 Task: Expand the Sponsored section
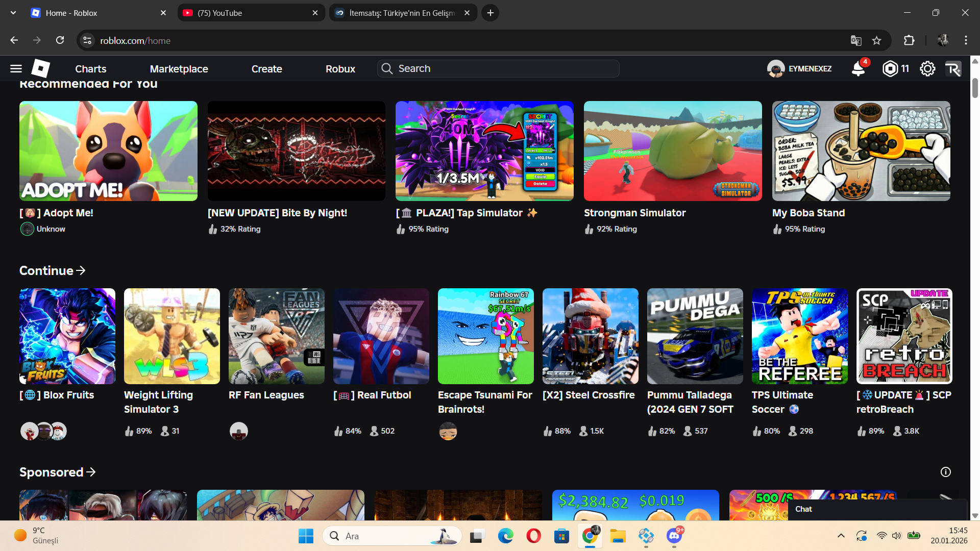point(58,472)
